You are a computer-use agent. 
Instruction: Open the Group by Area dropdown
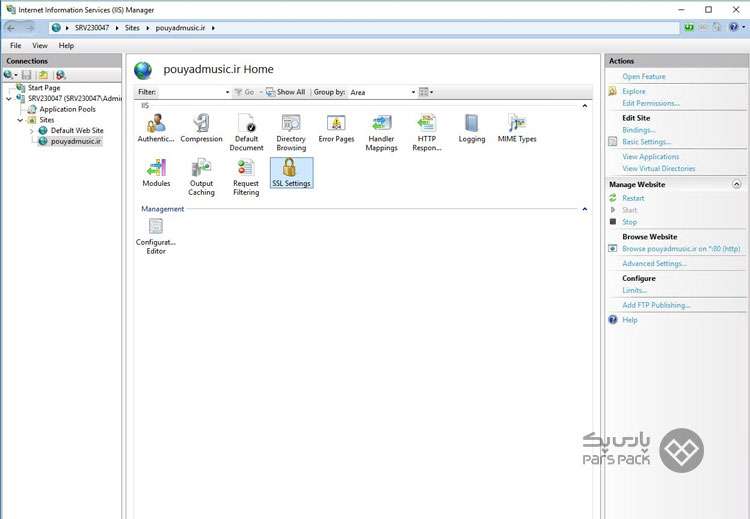tap(413, 92)
